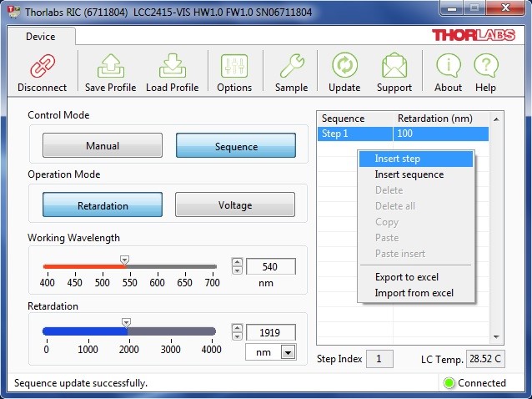Open the Load Profile tool
This screenshot has width=532, height=399.
coord(172,66)
